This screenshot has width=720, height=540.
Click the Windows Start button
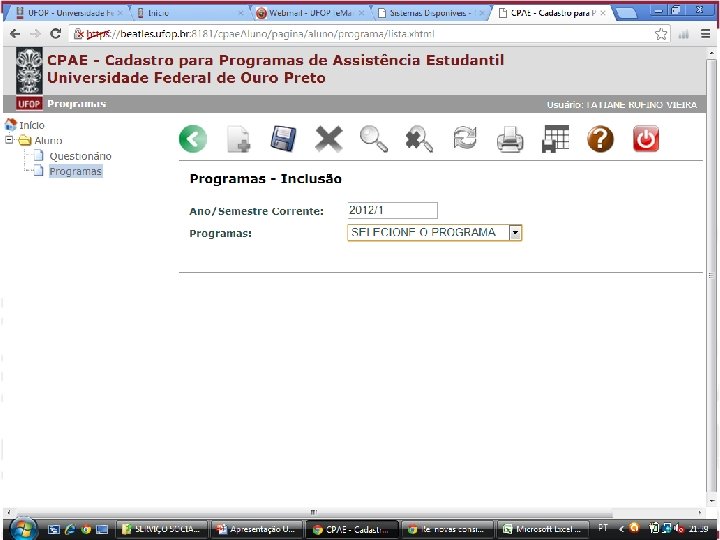point(23,528)
